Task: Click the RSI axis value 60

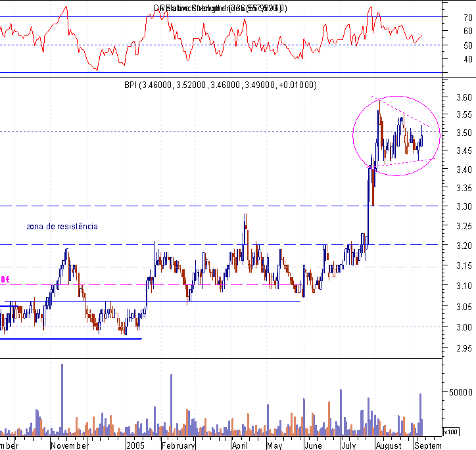Action: [468, 31]
